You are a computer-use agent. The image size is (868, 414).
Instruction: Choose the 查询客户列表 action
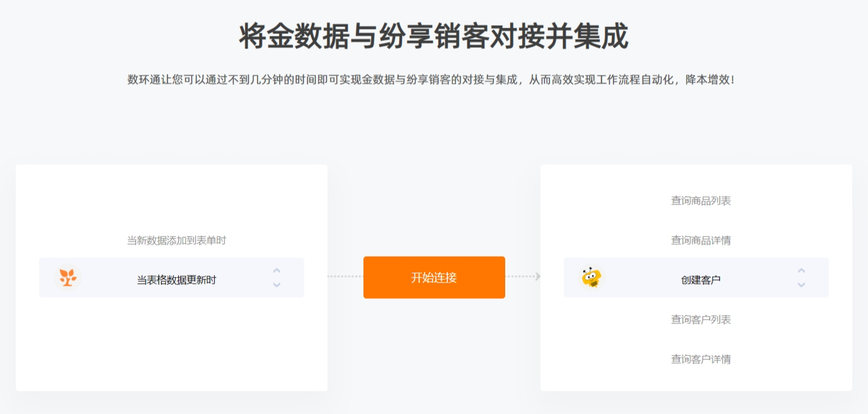(701, 320)
